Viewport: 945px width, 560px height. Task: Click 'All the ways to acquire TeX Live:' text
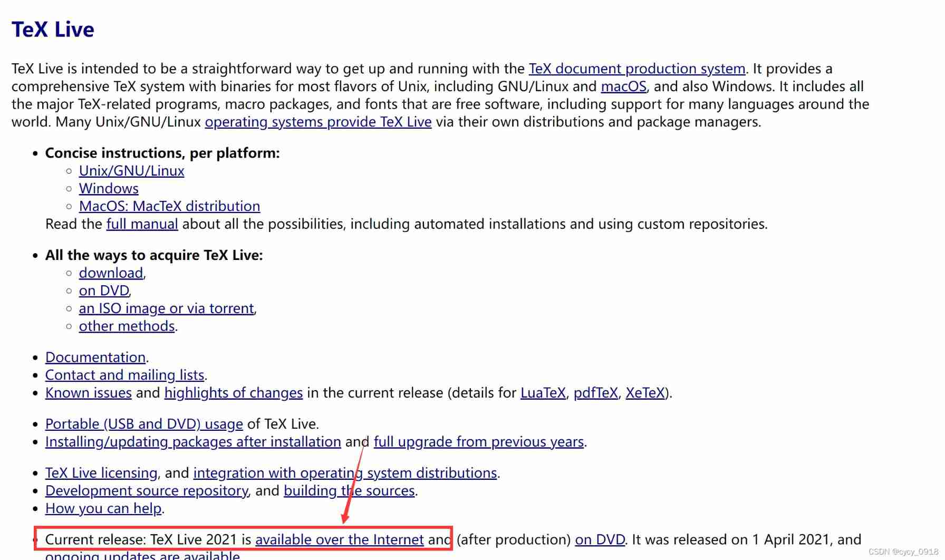[x=154, y=255]
